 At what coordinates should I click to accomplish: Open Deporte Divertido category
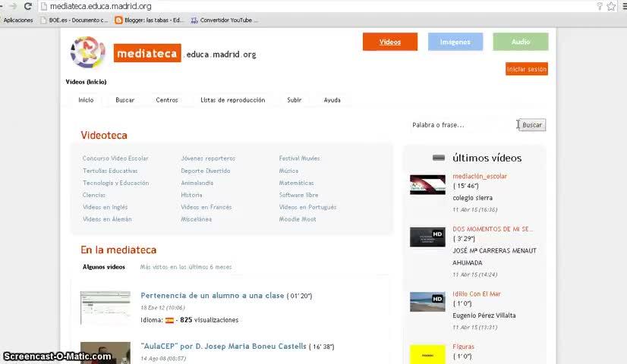point(206,171)
